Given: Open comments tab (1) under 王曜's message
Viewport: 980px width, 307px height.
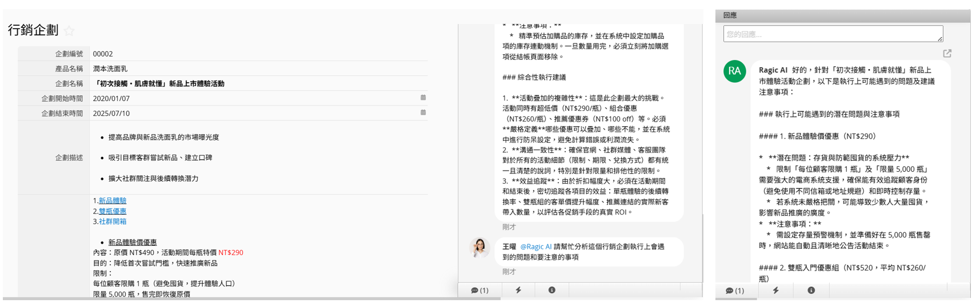Looking at the screenshot, I should (x=479, y=290).
